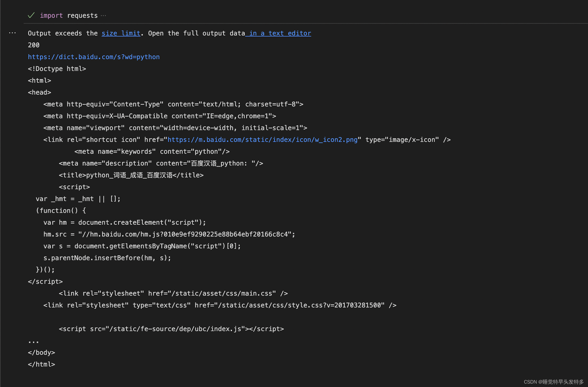Click the closing </body> tag line
Image resolution: width=588 pixels, height=387 pixels.
(41, 352)
